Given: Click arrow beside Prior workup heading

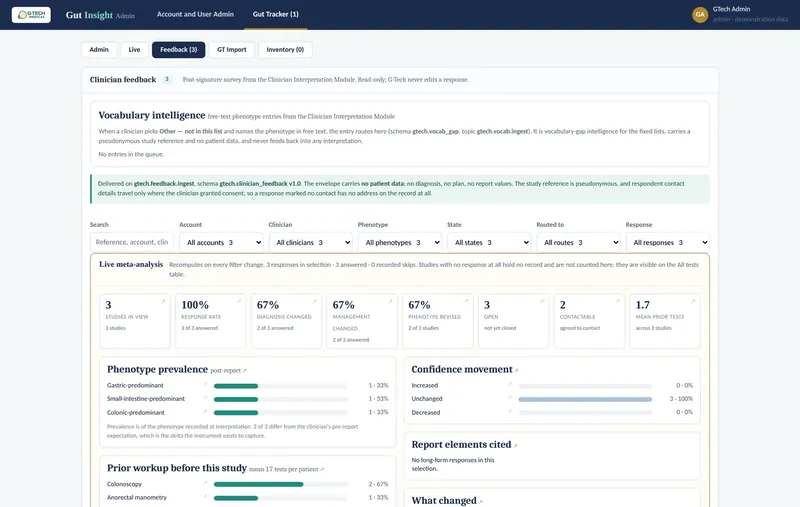Looking at the screenshot, I should point(322,469).
